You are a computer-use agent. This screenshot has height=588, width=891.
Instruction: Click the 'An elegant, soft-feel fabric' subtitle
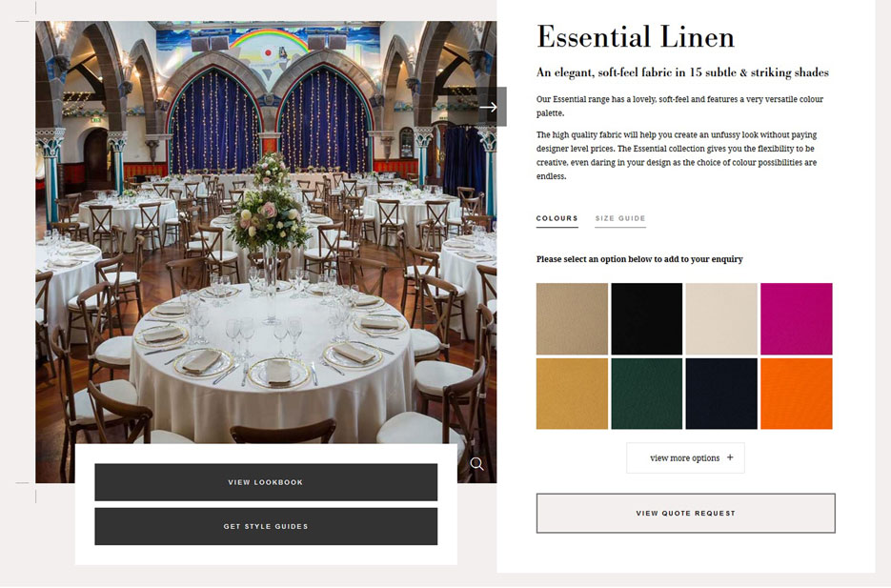tap(682, 72)
